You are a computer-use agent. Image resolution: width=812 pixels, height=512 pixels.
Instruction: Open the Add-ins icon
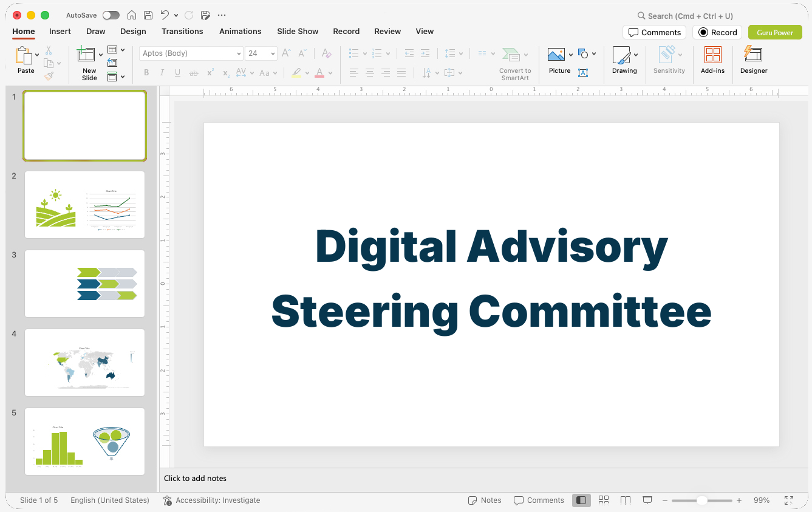click(712, 55)
